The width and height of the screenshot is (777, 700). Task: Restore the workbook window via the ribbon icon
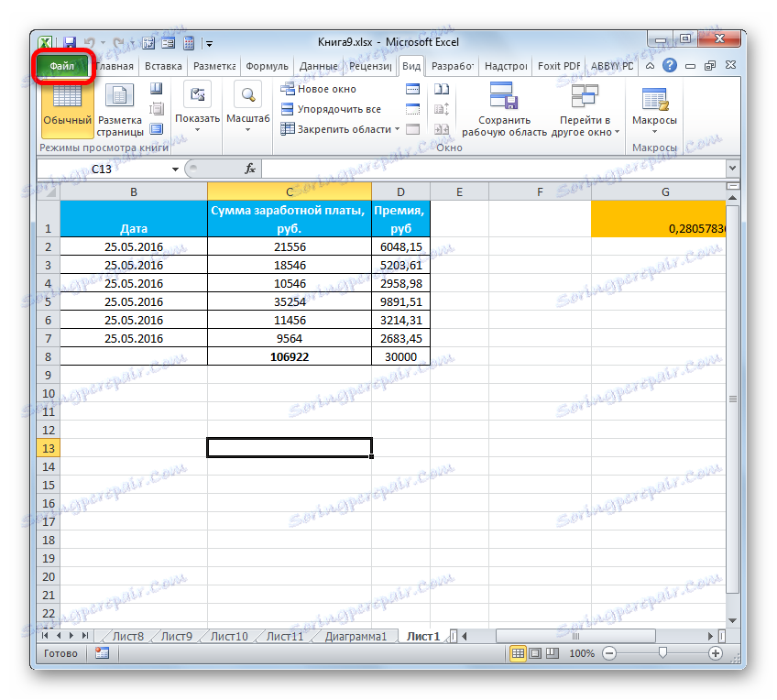pyautogui.click(x=710, y=65)
